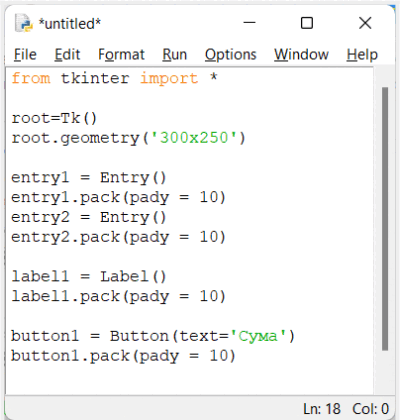Open the Help menu
The width and height of the screenshot is (404, 420).
point(362,55)
